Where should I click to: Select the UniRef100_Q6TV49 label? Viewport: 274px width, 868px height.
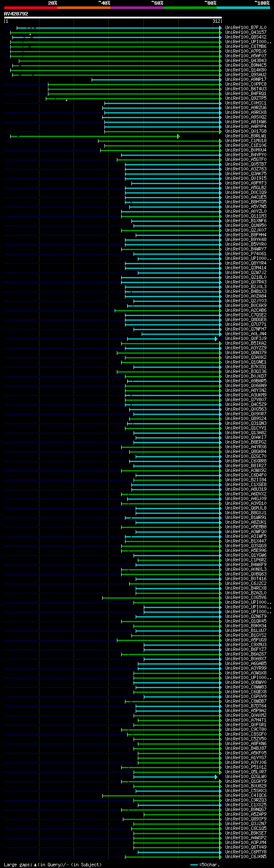[x=246, y=847]
